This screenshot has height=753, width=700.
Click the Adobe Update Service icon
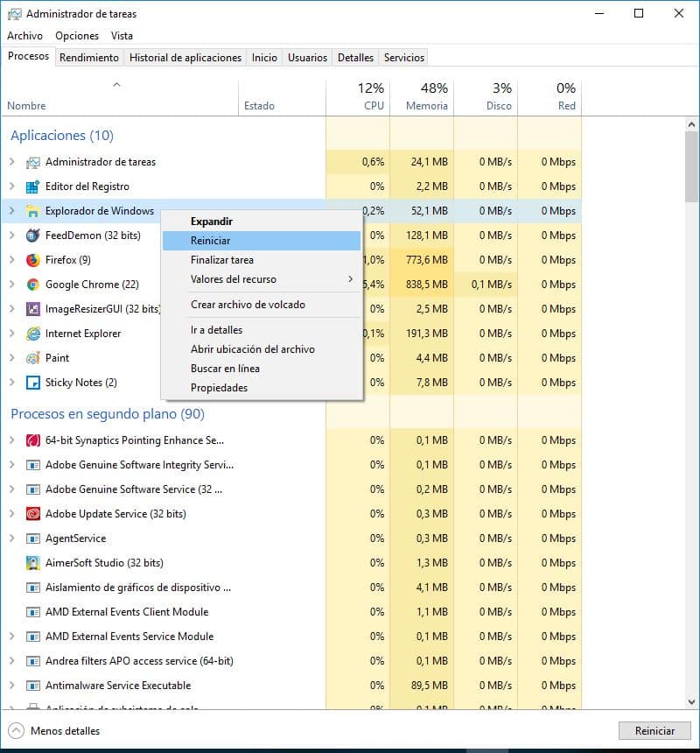tap(33, 514)
